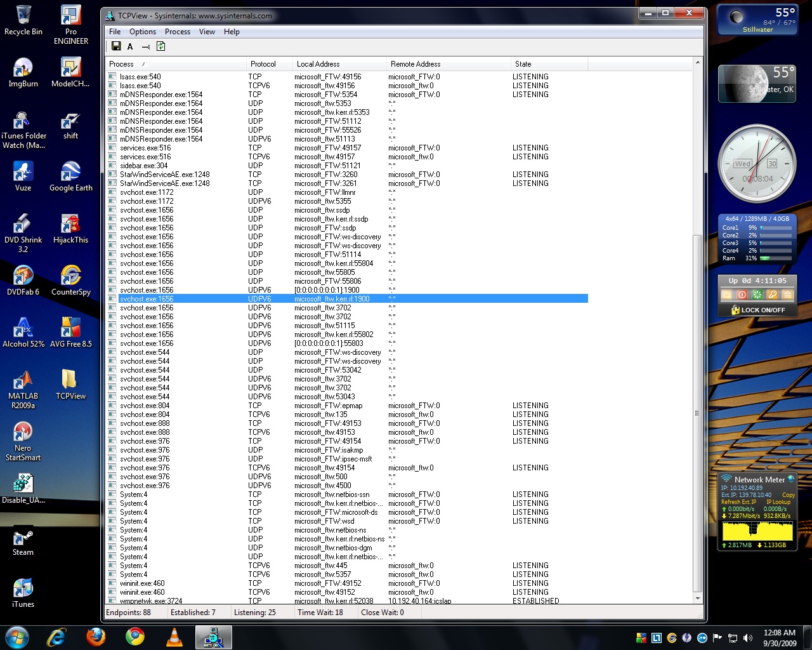Open the Process menu in TCPView
This screenshot has width=812, height=650.
pos(178,32)
